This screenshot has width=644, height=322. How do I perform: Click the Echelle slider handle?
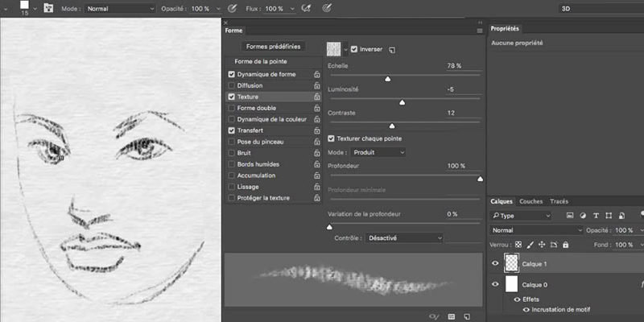click(x=387, y=79)
